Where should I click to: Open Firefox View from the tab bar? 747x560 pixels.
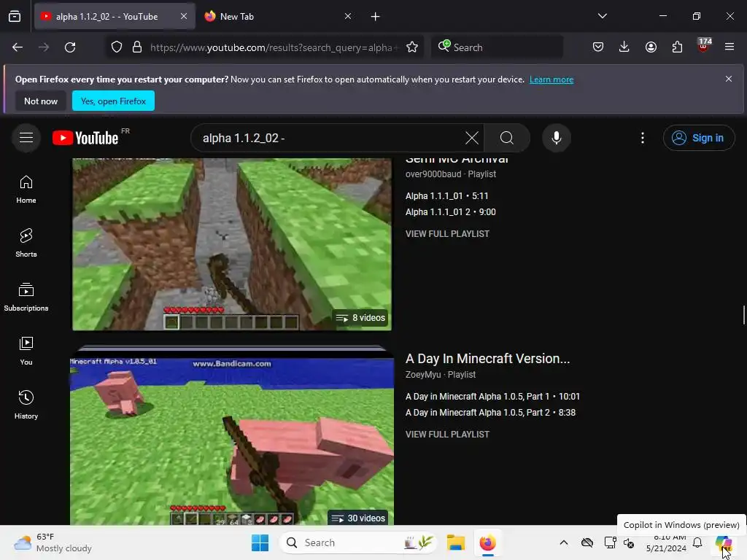[15, 17]
